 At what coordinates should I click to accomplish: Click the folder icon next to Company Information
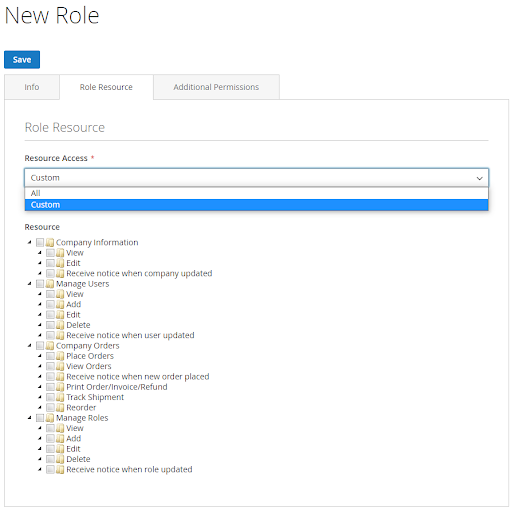click(x=50, y=242)
